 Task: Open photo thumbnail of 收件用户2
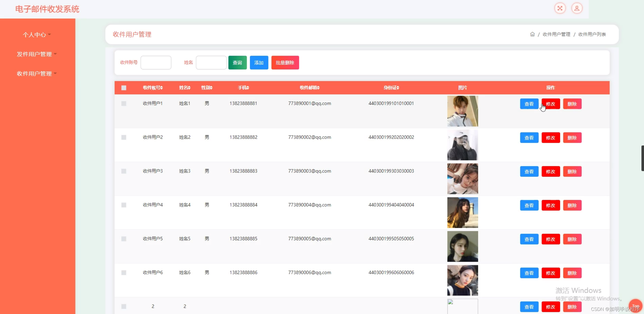coord(462,145)
